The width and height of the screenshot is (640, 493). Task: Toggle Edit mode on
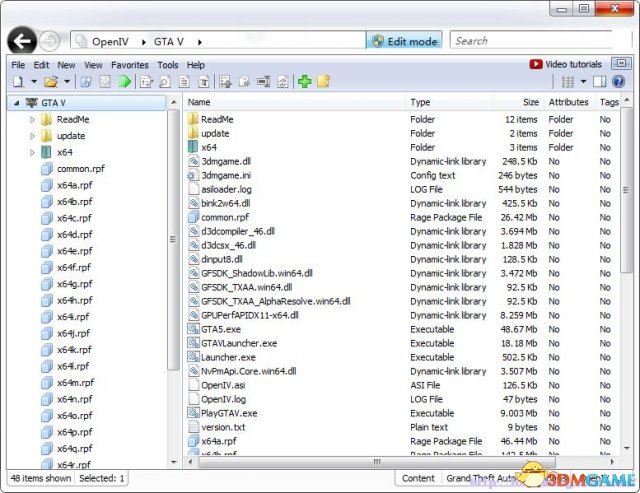(404, 41)
